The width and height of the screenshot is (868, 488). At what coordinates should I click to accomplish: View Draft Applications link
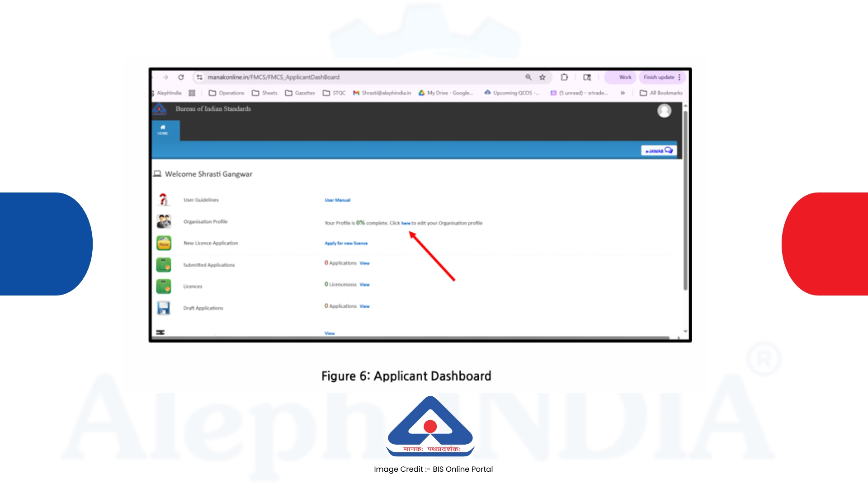364,306
